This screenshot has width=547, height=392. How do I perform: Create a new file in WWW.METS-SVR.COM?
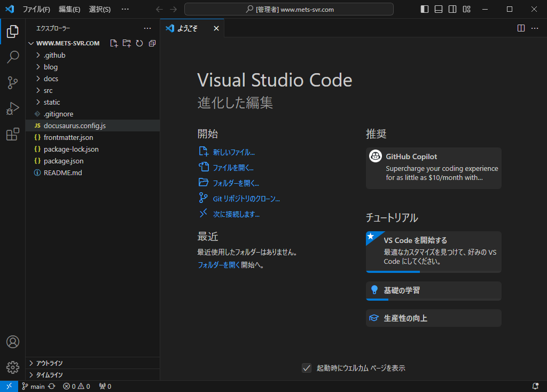[114, 43]
